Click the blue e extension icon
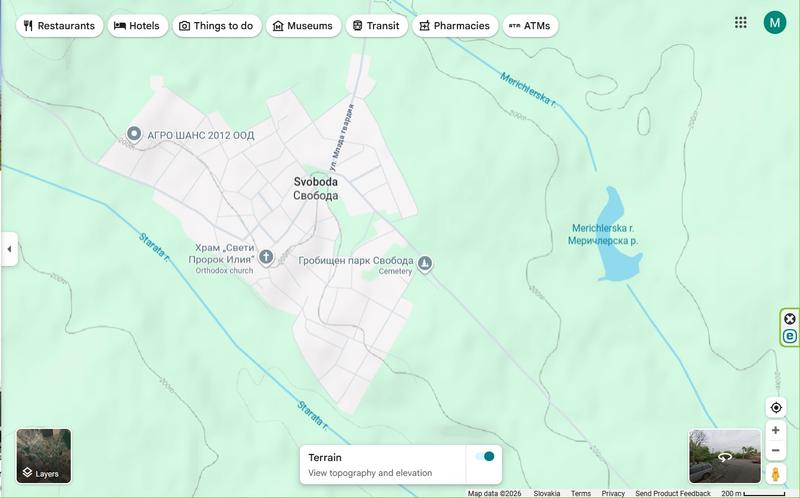Image resolution: width=800 pixels, height=498 pixels. 789,336
